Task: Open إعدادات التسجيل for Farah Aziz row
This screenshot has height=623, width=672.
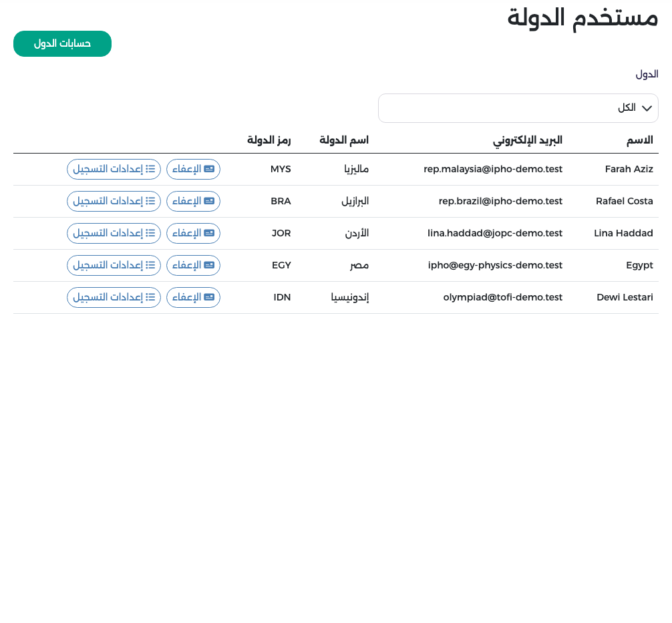Action: (114, 169)
